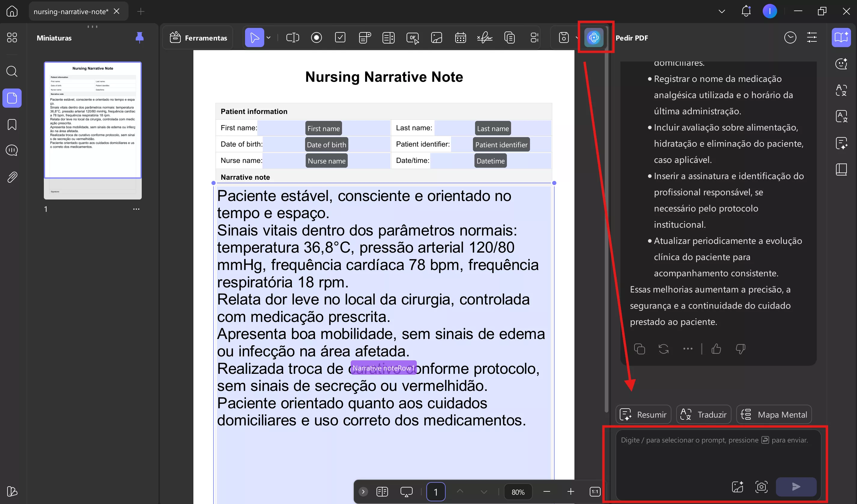Select the page thumbnails sidebar icon
857x504 pixels.
point(12,98)
